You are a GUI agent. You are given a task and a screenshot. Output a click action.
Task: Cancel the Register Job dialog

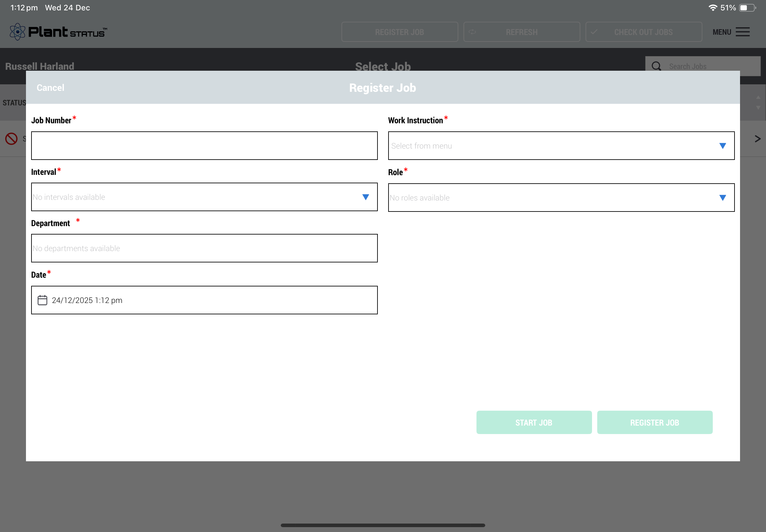tap(50, 88)
